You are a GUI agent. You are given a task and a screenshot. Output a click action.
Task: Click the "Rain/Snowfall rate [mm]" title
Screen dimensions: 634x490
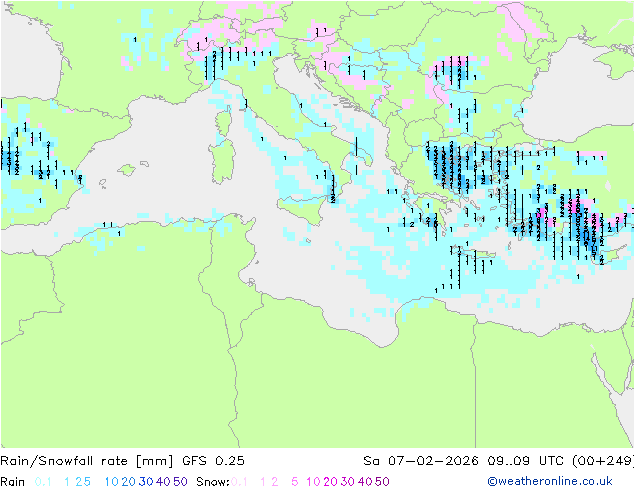[87, 461]
